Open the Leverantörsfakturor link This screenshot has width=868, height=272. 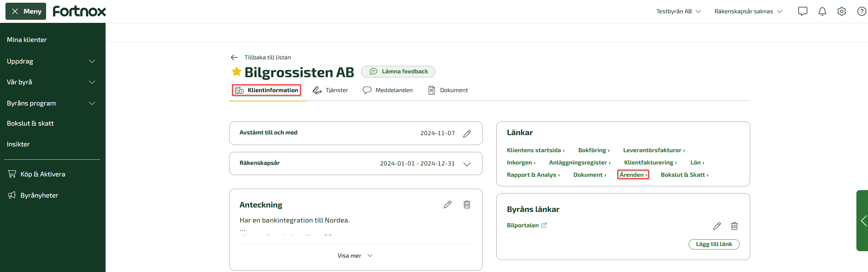[654, 150]
